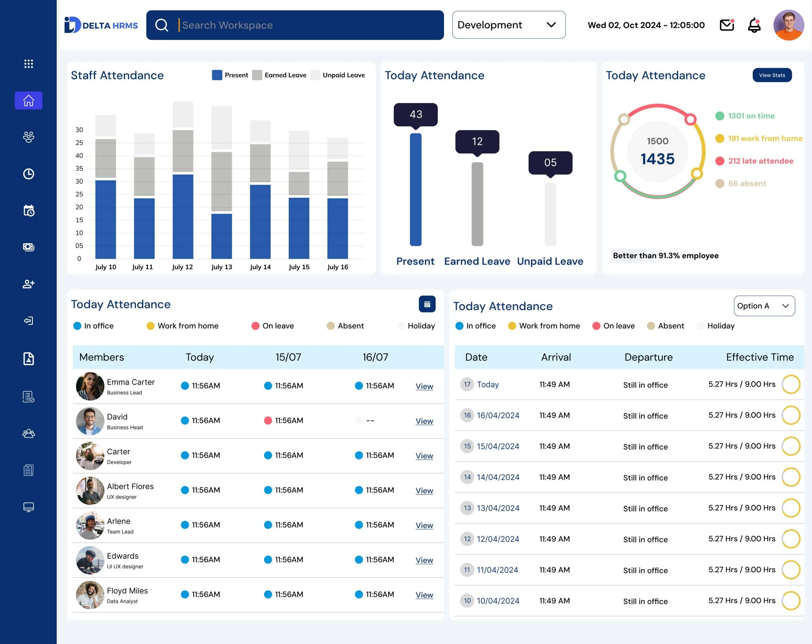The height and width of the screenshot is (644, 812).
Task: Open the apps grid sidebar icon
Action: [29, 64]
